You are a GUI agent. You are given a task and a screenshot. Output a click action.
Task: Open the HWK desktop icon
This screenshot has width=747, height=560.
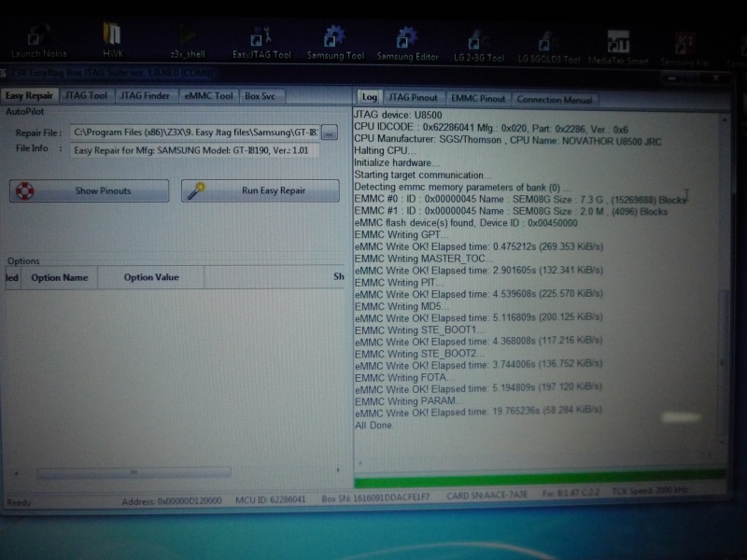click(113, 40)
